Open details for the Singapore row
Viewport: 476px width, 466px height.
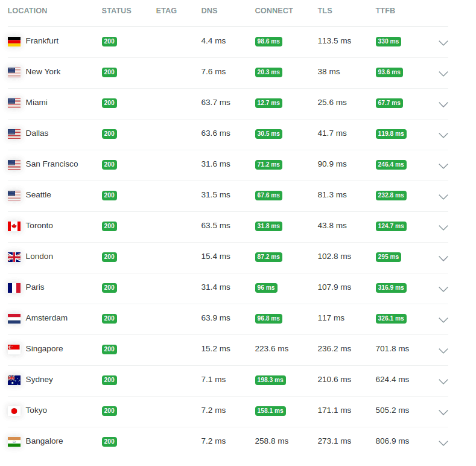pyautogui.click(x=443, y=351)
